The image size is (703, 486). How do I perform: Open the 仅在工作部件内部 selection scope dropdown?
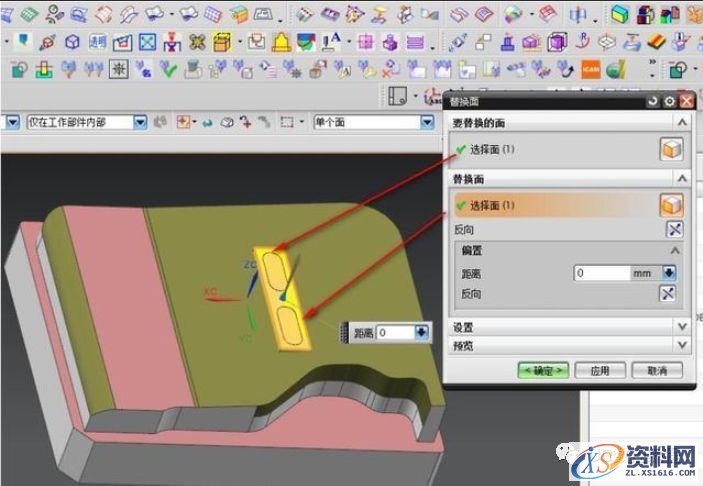[x=140, y=122]
